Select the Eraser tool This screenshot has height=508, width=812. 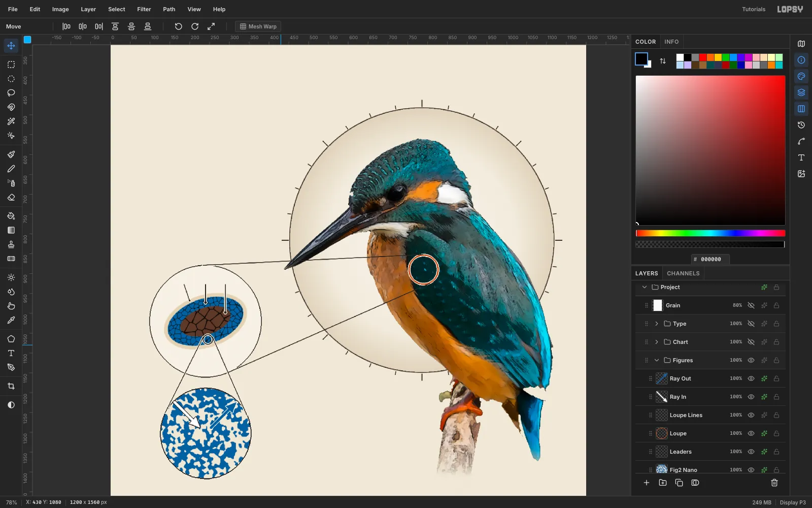click(11, 197)
